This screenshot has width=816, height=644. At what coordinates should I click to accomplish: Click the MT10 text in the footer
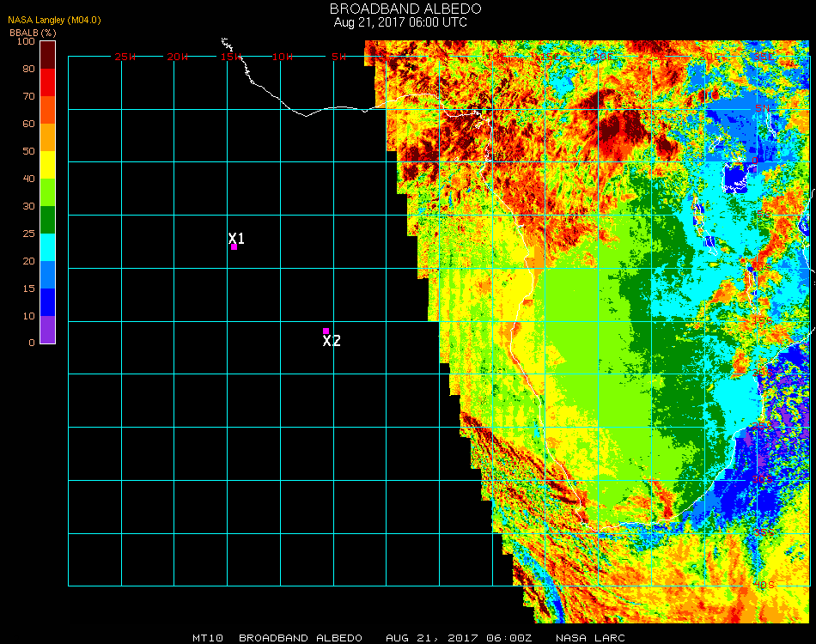[208, 638]
